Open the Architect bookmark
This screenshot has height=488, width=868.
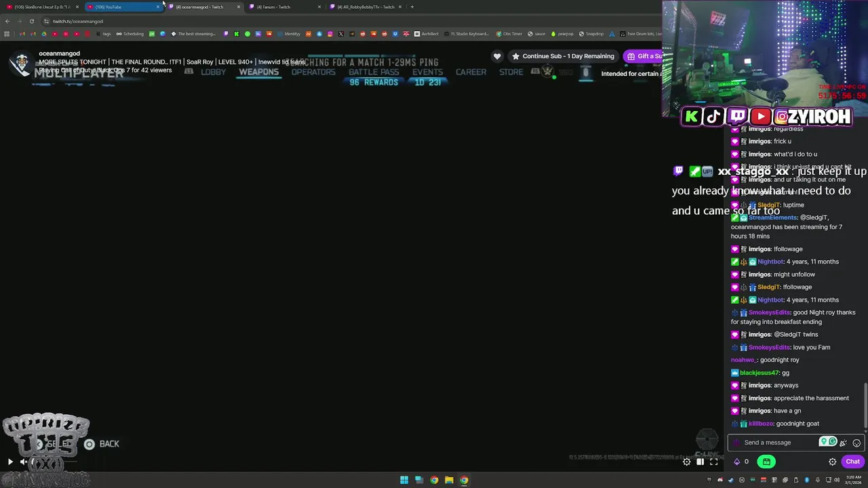pyautogui.click(x=426, y=34)
